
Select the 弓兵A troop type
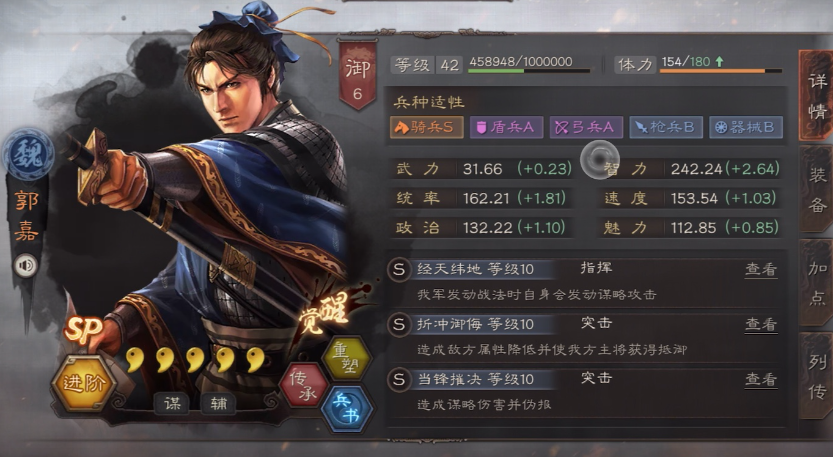[586, 128]
